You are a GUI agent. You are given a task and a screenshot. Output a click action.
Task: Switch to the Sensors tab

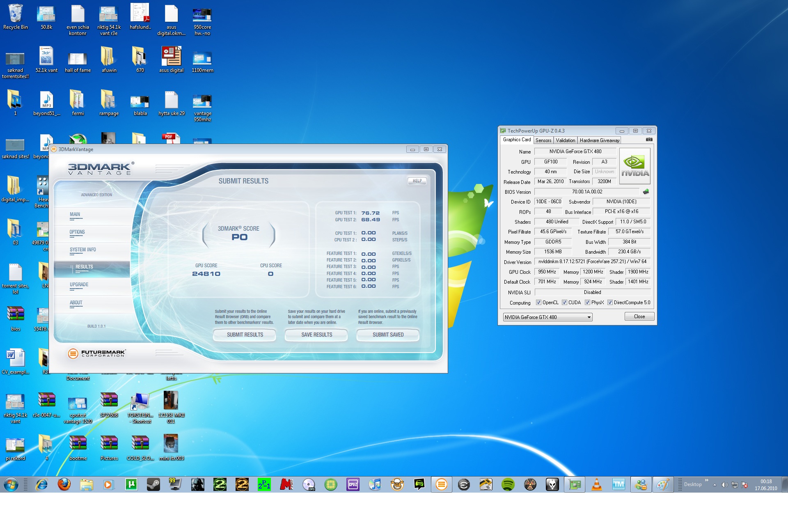tap(543, 140)
